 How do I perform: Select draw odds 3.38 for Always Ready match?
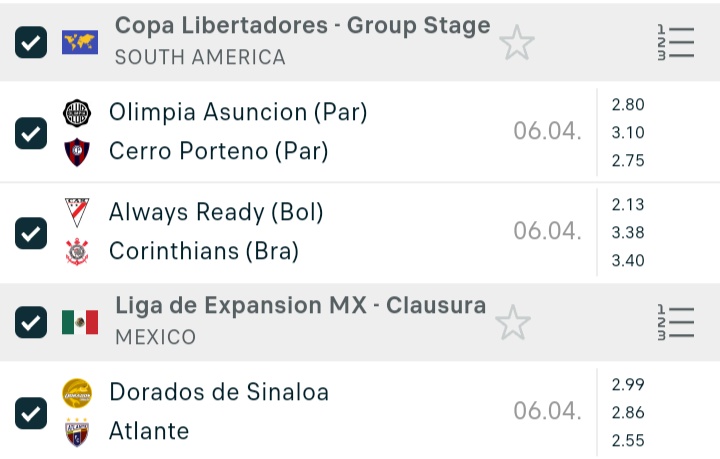coord(628,233)
